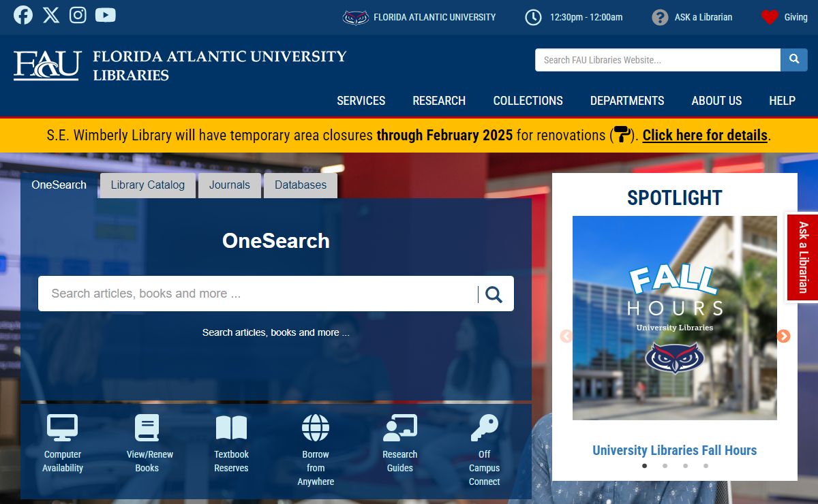Image resolution: width=818 pixels, height=504 pixels.
Task: Click the FAU Libraries logo
Action: click(180, 65)
